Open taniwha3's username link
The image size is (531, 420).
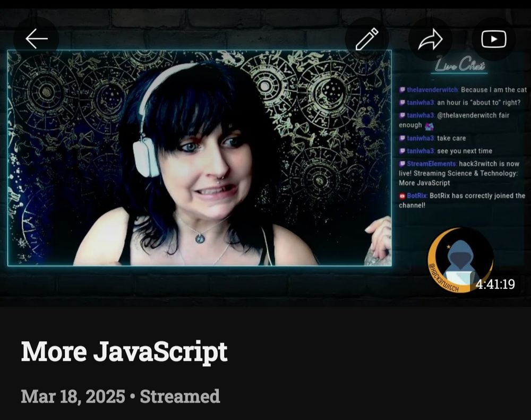tap(419, 102)
